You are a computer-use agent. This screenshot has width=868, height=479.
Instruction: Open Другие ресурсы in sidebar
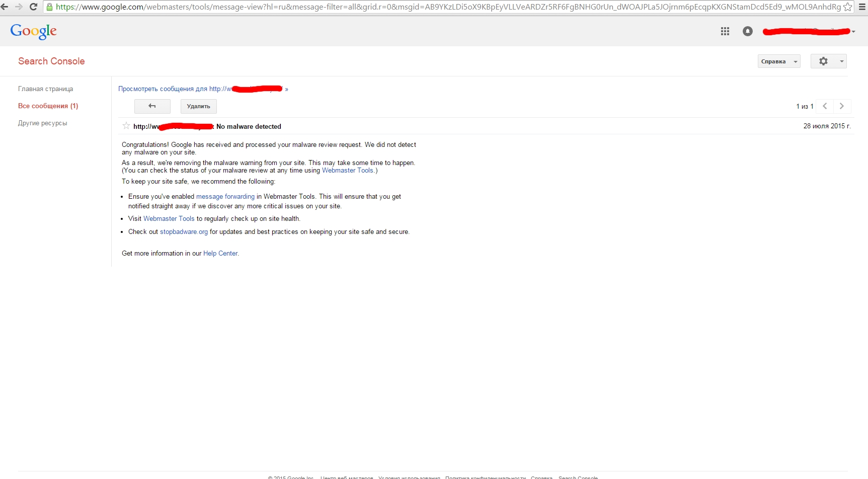click(42, 123)
